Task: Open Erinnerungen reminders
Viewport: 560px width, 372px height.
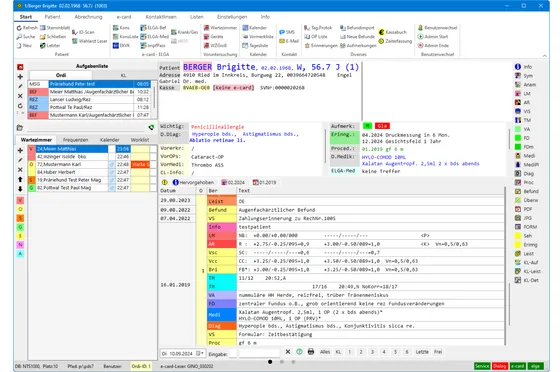Action: click(x=321, y=45)
